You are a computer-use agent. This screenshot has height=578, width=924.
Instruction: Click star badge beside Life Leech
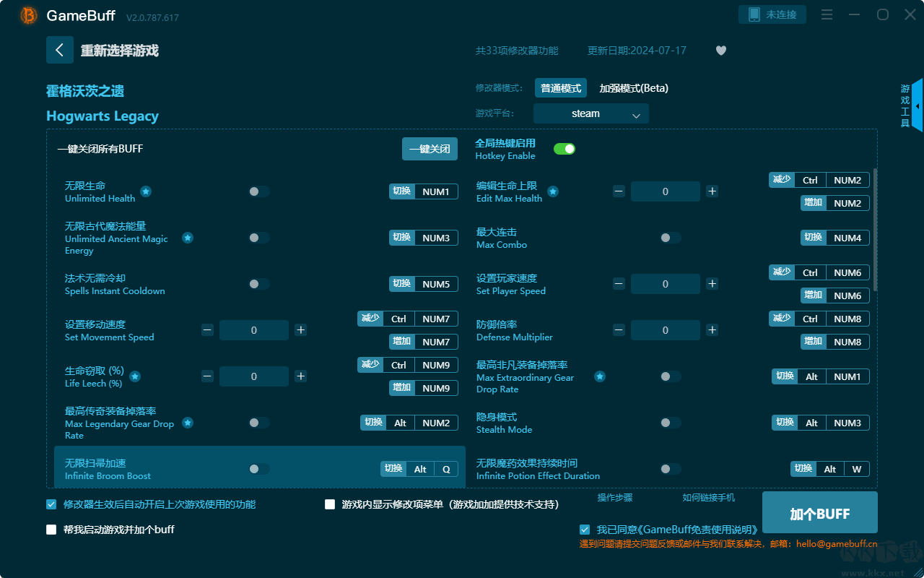[x=135, y=376]
